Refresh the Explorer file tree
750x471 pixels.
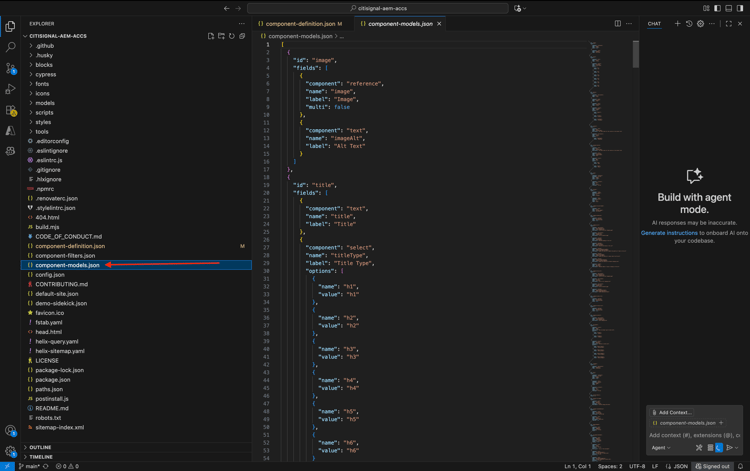232,36
